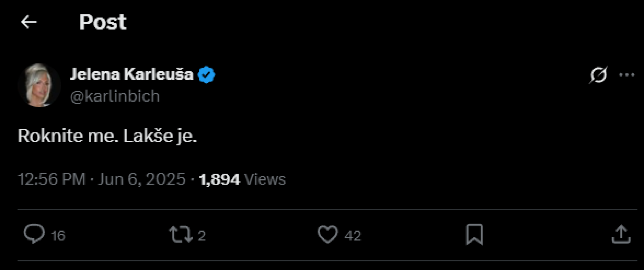This screenshot has width=644, height=270.
Task: Click the like count 42
Action: [353, 236]
